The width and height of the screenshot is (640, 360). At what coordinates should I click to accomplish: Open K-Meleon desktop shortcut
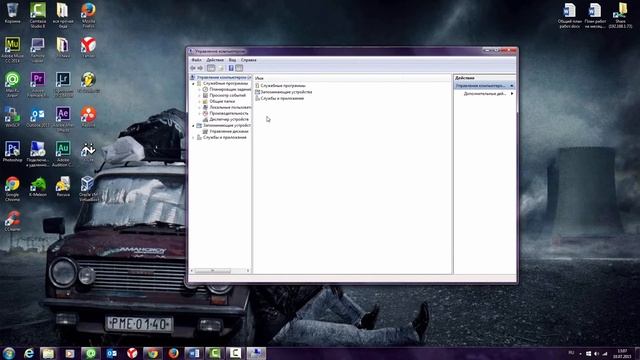[38, 187]
